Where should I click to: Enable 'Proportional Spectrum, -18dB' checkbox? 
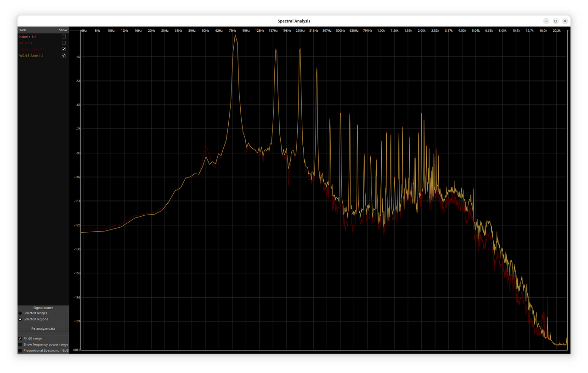click(x=20, y=350)
